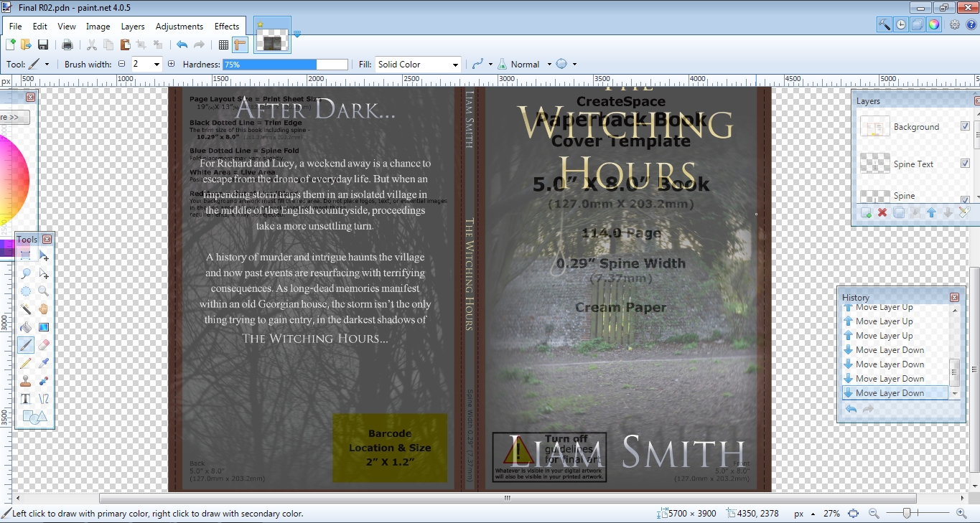
Task: Click the Open file toolbar icon
Action: [27, 44]
